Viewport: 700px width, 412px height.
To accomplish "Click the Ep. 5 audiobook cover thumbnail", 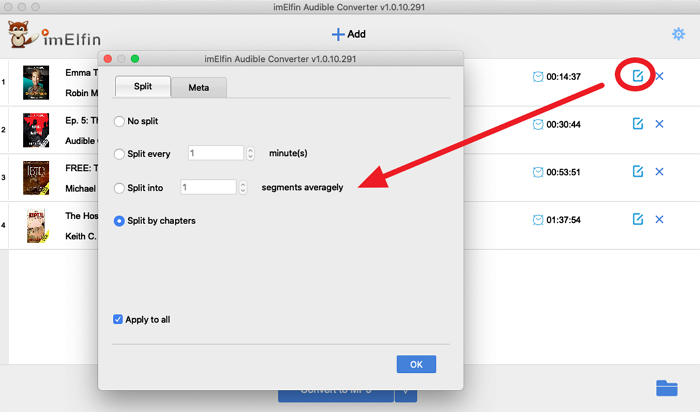I will tap(36, 130).
